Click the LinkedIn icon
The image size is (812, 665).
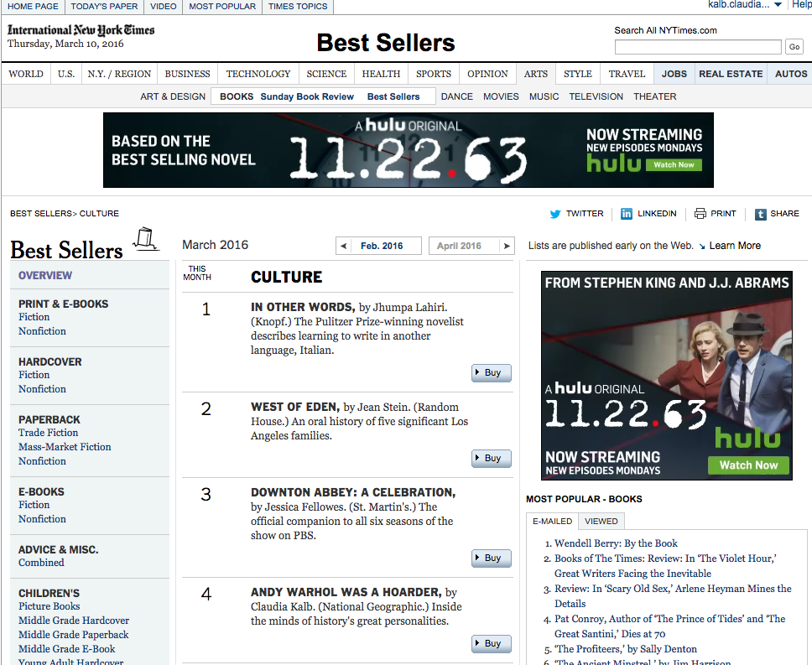626,214
